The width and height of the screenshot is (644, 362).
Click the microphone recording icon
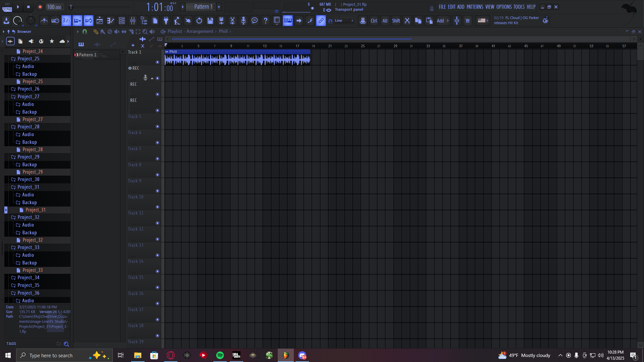click(244, 21)
